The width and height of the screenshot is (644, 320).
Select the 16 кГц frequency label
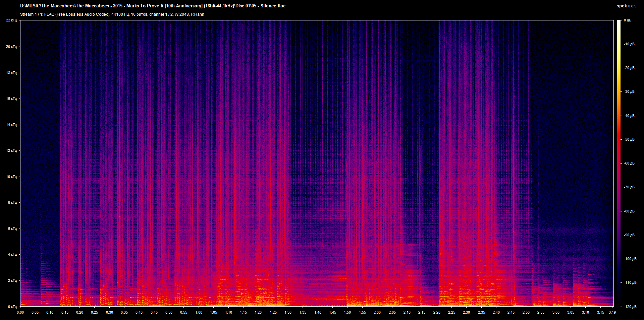(x=11, y=99)
